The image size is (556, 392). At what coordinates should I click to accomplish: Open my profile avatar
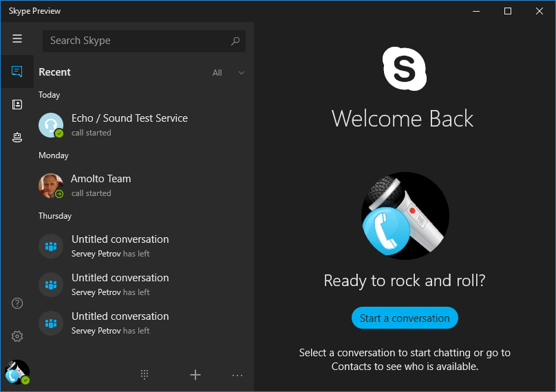tap(17, 372)
